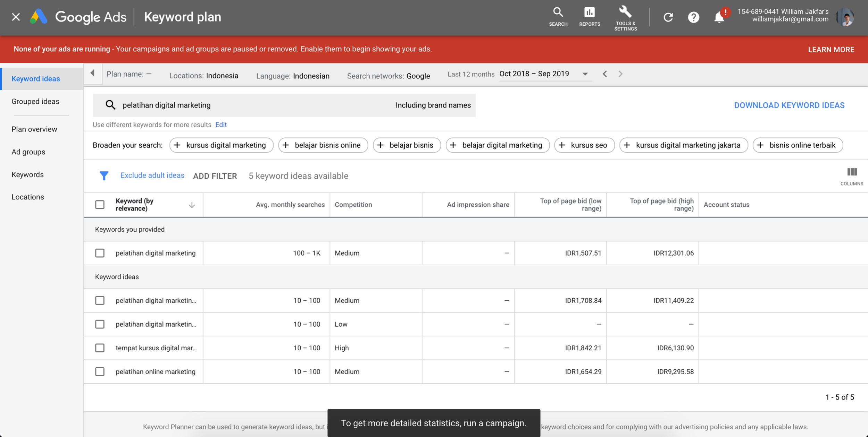Switch to Grouped ideas tab
The image size is (868, 437).
point(35,102)
